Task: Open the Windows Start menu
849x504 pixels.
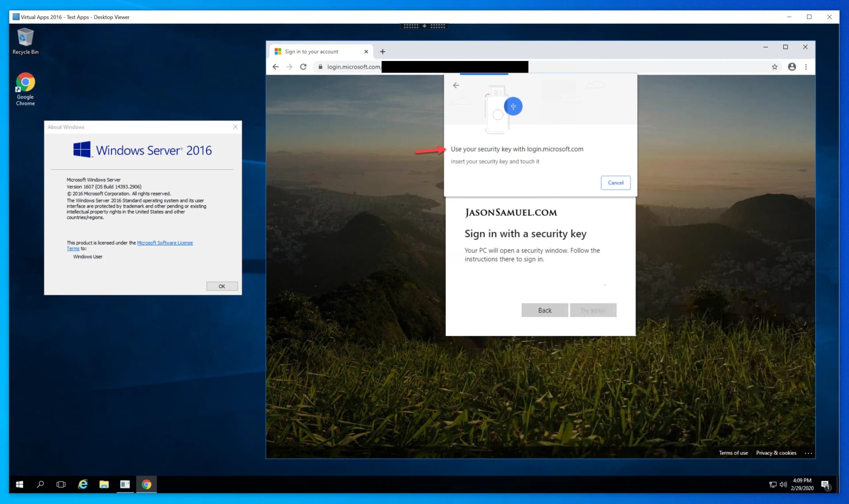Action: 19,485
